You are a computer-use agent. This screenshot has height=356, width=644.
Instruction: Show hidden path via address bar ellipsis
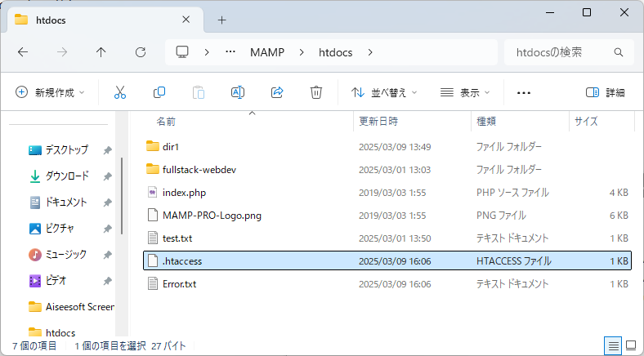tap(230, 52)
